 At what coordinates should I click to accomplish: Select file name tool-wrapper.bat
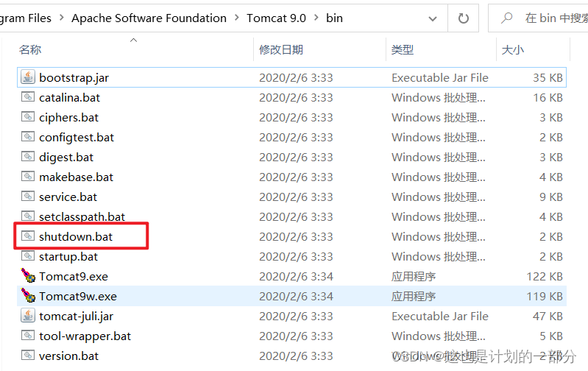click(85, 336)
